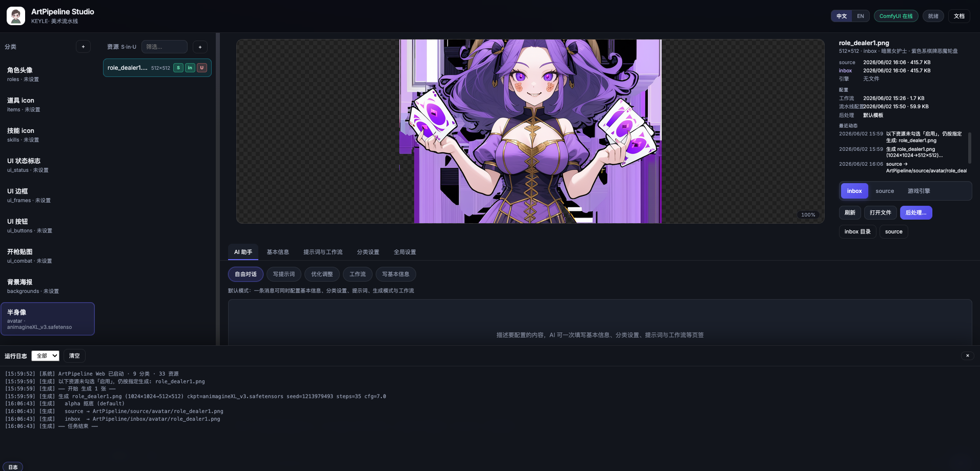Close the run log panel
Screen dimensions: 980x471
[967, 356]
